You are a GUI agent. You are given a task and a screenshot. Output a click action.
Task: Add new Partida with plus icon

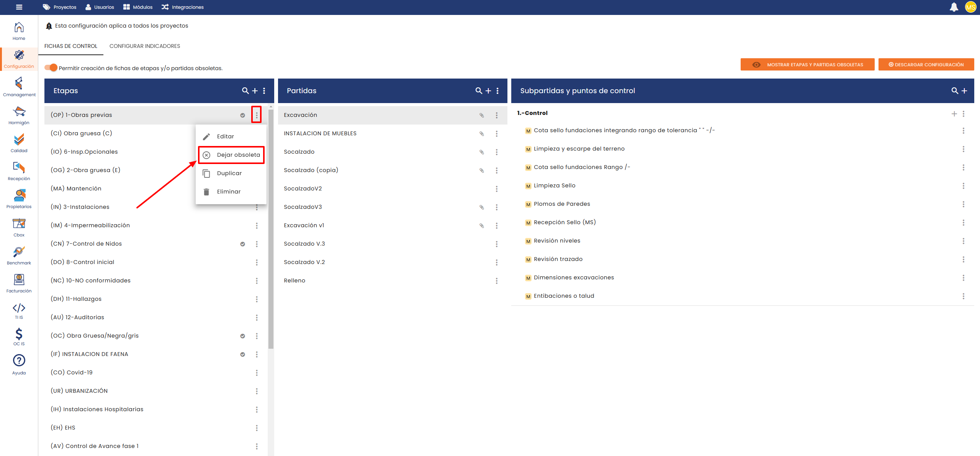[x=488, y=91]
